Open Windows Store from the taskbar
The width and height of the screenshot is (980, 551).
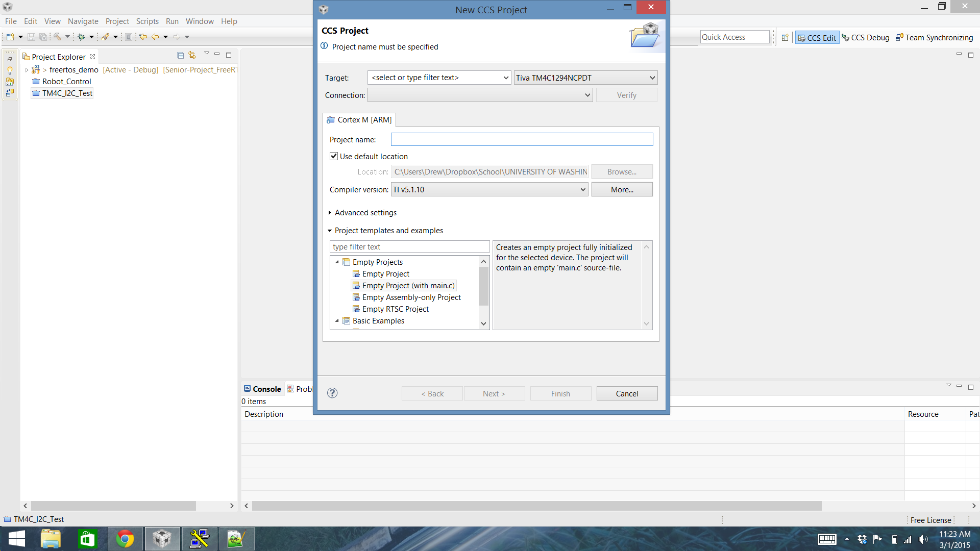[x=87, y=539]
